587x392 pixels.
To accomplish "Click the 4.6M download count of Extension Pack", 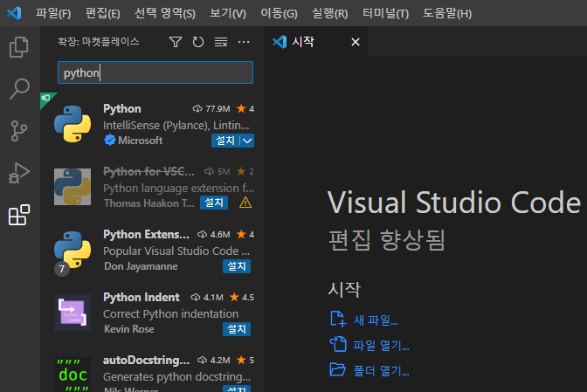I will coord(220,235).
